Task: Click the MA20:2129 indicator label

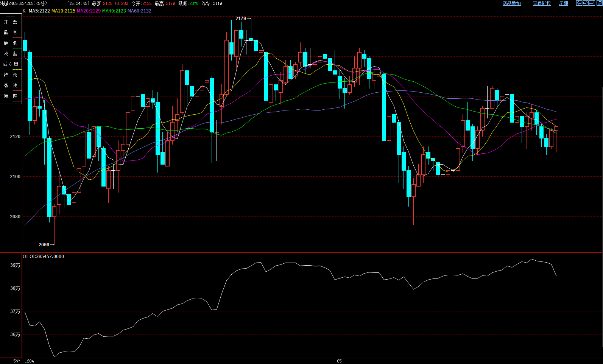Action: coord(89,11)
